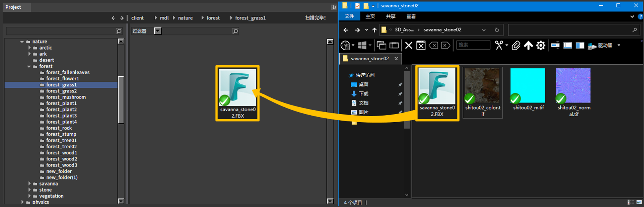
Task: Click the back arrow in Project panel
Action: (113, 18)
